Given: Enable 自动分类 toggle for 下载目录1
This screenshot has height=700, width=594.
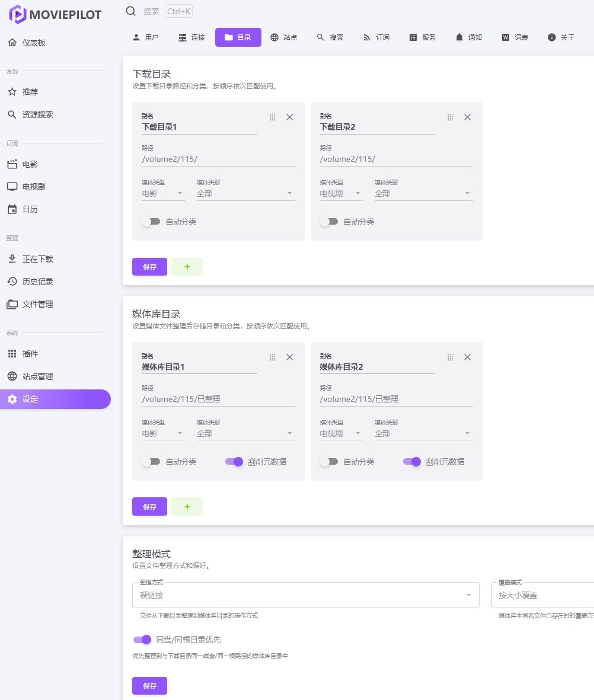Looking at the screenshot, I should click(x=151, y=222).
